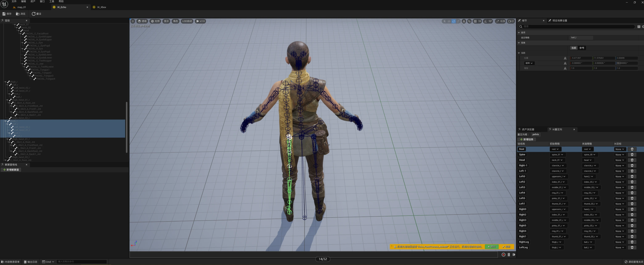Switch to the IK_Xbox tab
Screen dimensions: 644x265
102,7
